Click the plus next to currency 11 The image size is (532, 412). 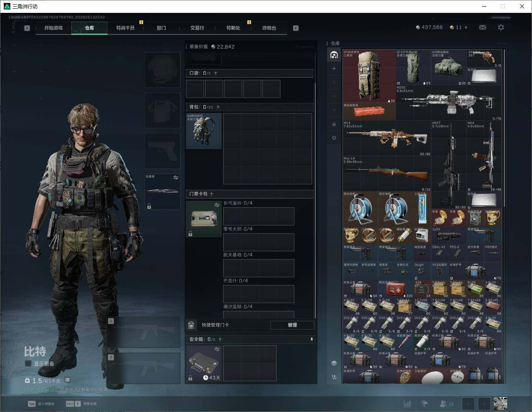tap(466, 27)
